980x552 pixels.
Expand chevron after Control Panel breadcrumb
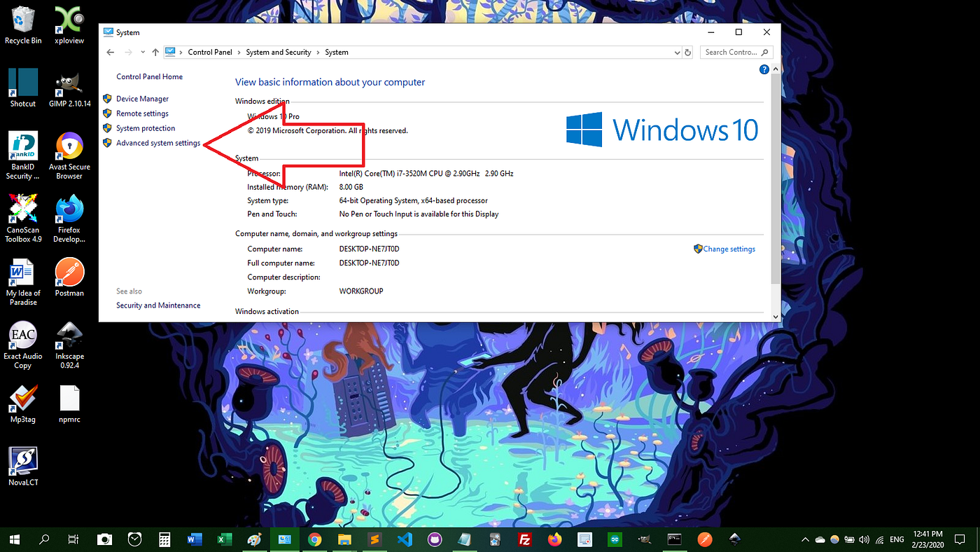pyautogui.click(x=239, y=53)
